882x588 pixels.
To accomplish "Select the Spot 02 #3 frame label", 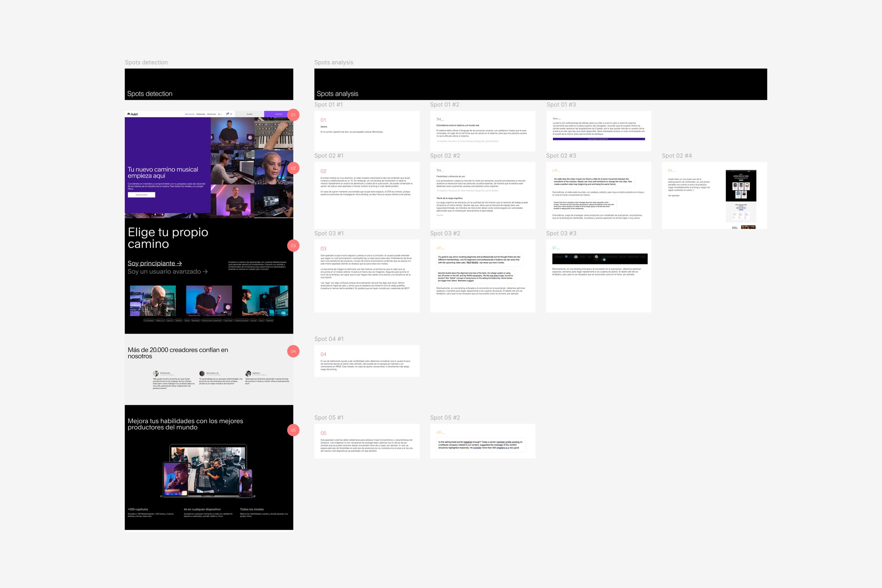I will click(x=561, y=156).
